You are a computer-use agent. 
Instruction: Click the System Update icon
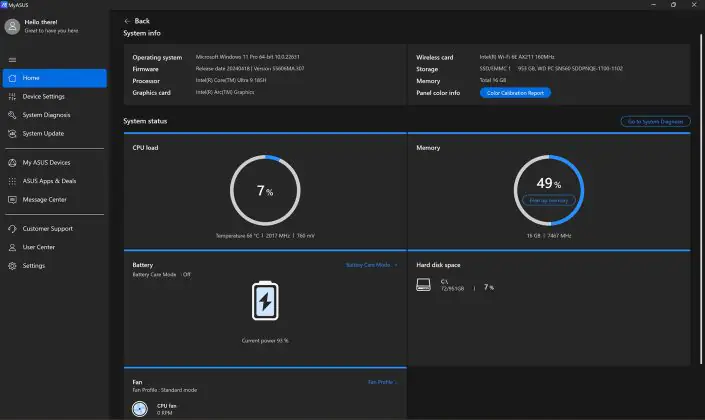[x=12, y=133]
